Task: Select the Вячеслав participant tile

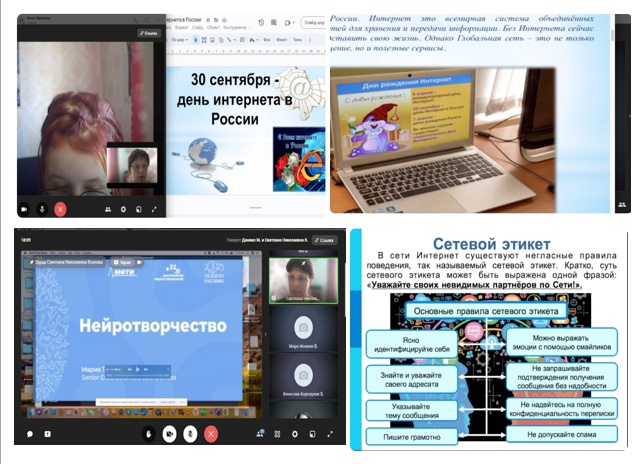Action: (303, 377)
